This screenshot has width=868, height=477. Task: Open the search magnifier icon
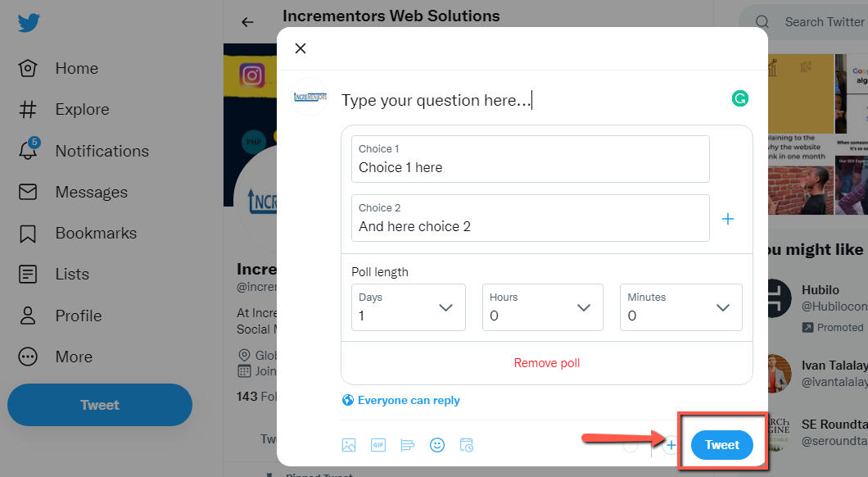762,22
